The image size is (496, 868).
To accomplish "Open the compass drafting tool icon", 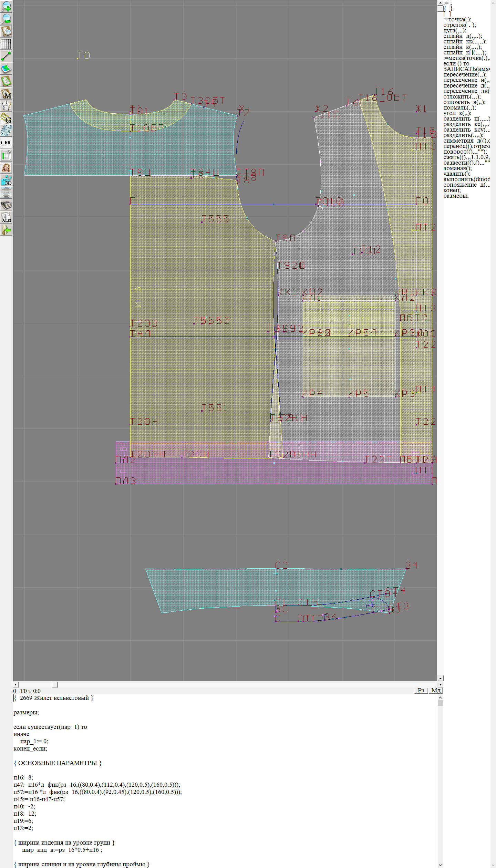I will click(x=6, y=106).
